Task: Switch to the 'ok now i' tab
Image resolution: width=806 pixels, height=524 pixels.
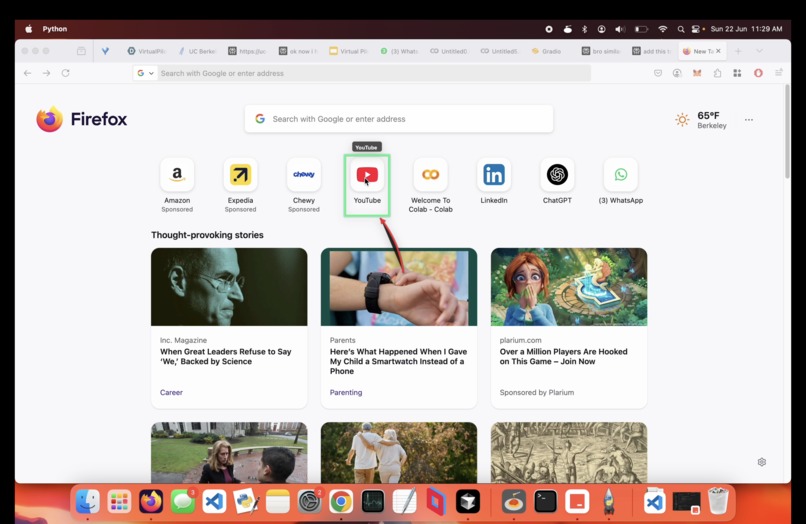Action: 298,51
